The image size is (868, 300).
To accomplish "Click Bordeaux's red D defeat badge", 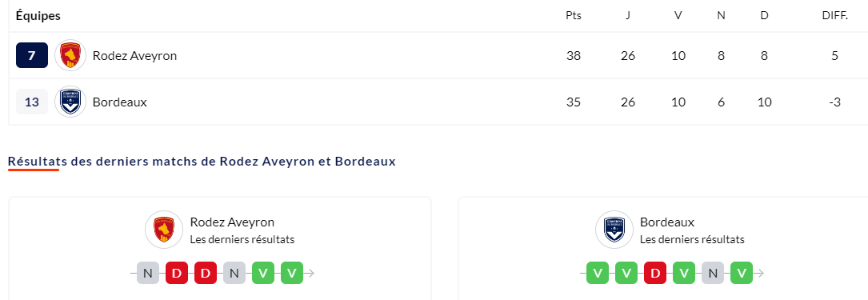I will (655, 273).
